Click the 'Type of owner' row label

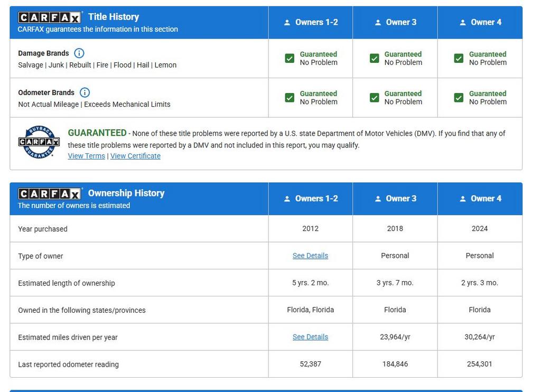40,256
